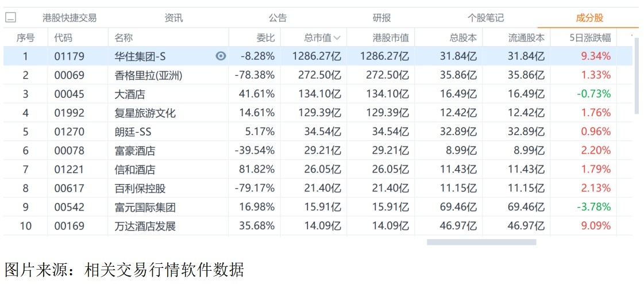Sort by 总市值 column dropdown arrow
Image resolution: width=644 pixels, height=284 pixels.
click(x=337, y=39)
